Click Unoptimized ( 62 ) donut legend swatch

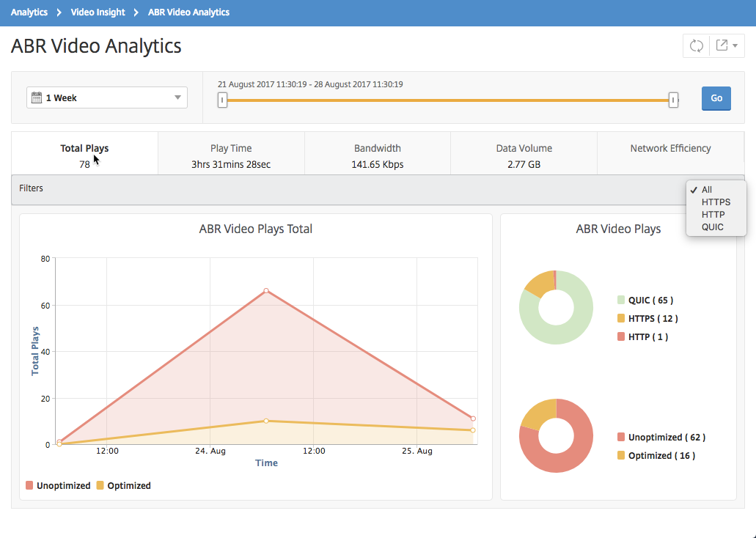coord(621,438)
